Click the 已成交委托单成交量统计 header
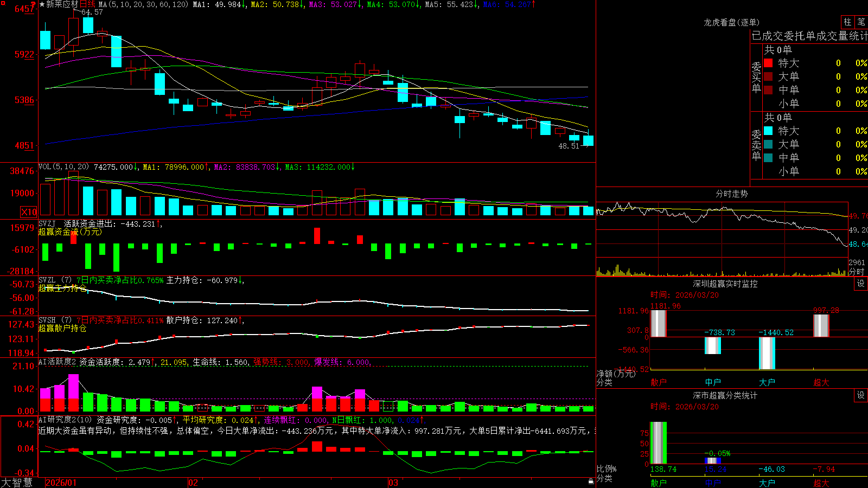 tap(809, 36)
